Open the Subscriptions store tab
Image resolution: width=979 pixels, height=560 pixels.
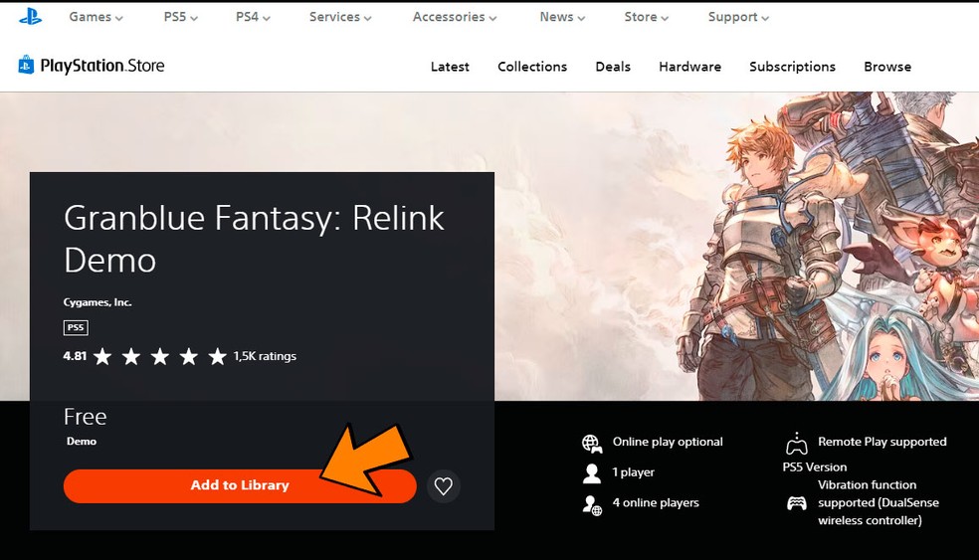792,67
